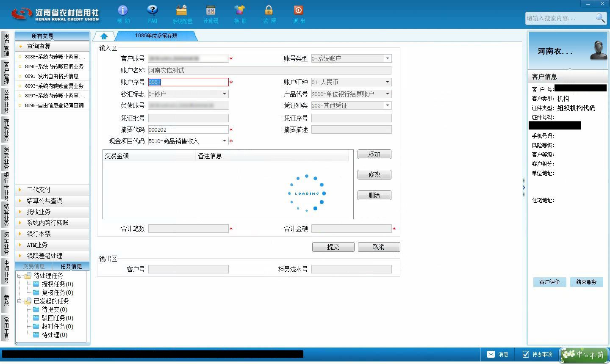Toggle the 待办事项 checkbox icon
610x364 pixels.
click(526, 354)
